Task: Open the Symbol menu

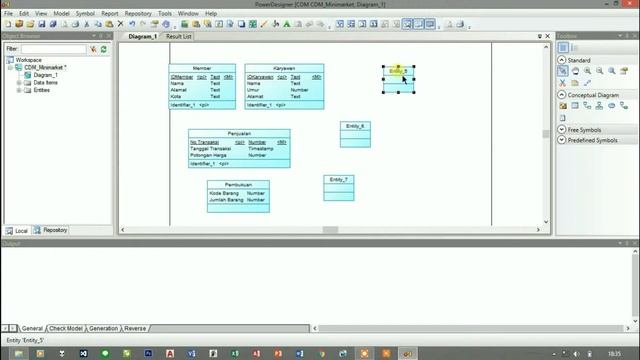Action: [x=85, y=13]
